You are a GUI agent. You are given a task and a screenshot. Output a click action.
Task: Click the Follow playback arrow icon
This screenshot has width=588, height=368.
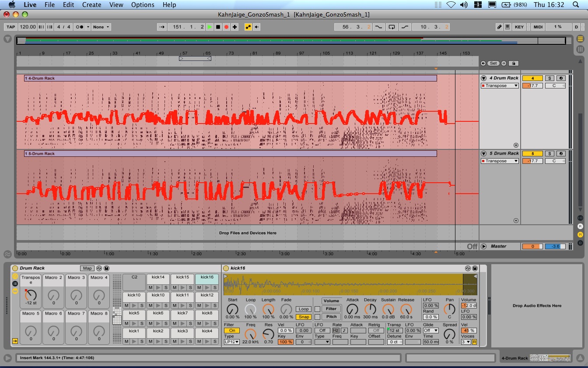tap(162, 27)
